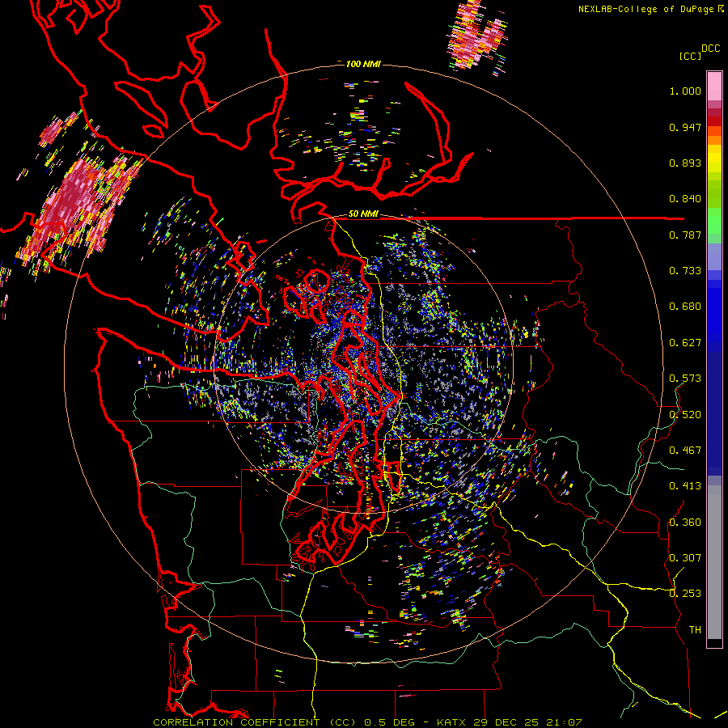Select the 0.467 scale value
Image resolution: width=728 pixels, height=728 pixels.
[x=685, y=451]
